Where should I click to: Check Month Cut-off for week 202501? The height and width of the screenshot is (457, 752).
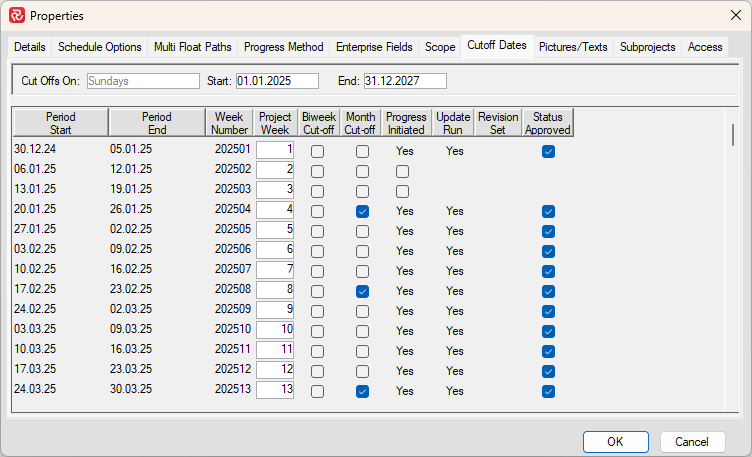[x=362, y=151]
